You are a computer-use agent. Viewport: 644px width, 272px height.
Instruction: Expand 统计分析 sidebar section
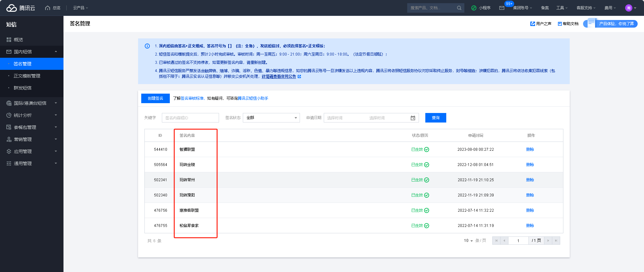tap(32, 115)
